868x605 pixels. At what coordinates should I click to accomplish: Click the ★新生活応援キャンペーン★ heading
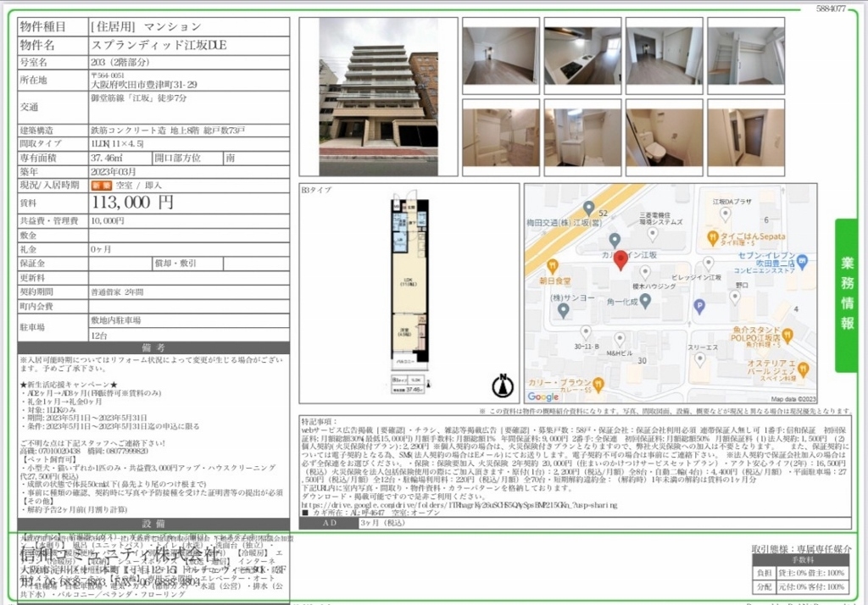69,385
